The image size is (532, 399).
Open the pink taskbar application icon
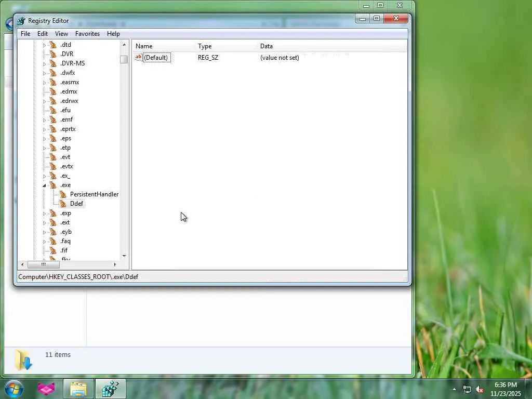coord(46,389)
